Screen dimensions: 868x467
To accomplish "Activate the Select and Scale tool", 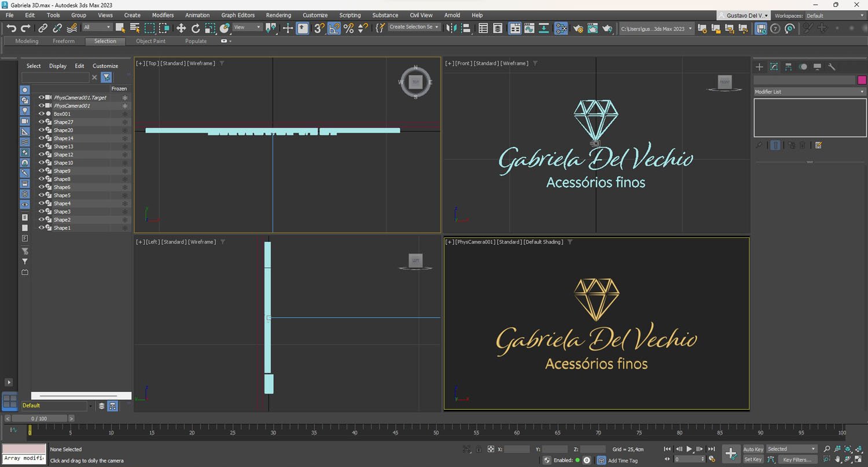I will pyautogui.click(x=210, y=28).
